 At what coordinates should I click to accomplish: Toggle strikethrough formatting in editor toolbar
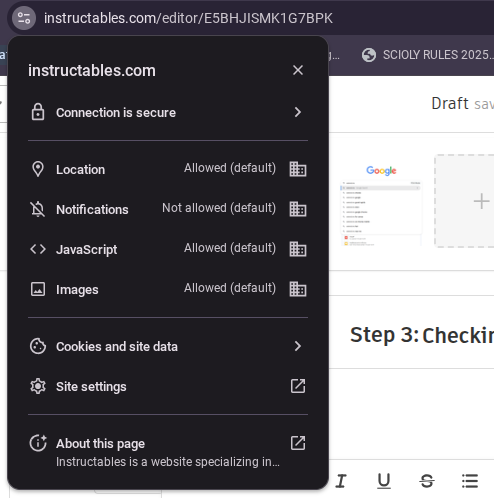click(x=427, y=481)
